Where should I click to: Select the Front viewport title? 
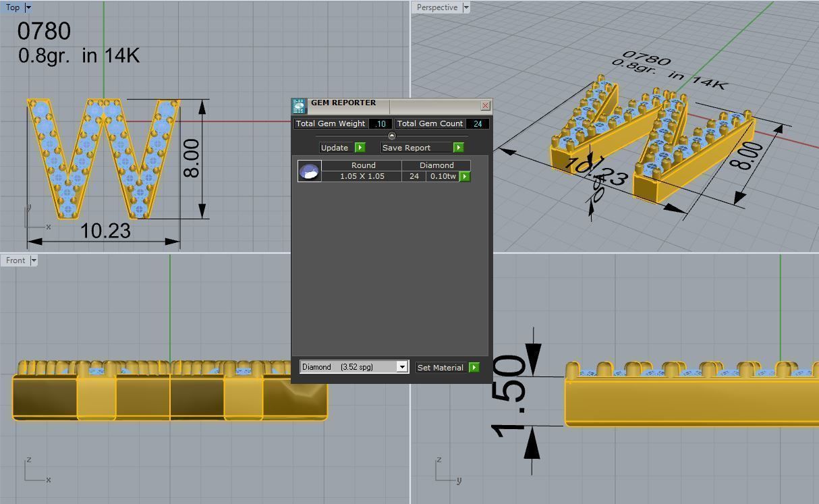click(15, 260)
